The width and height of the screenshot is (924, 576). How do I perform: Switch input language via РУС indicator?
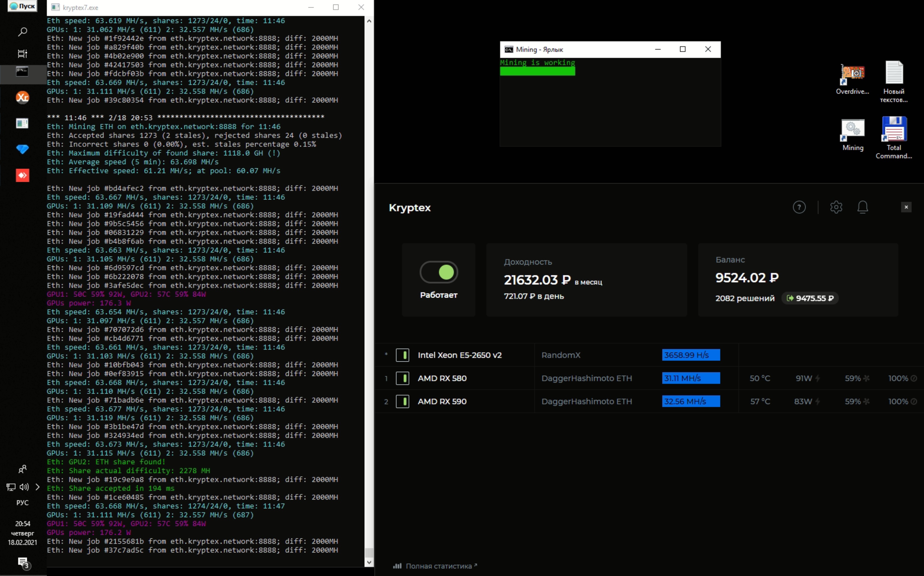22,502
